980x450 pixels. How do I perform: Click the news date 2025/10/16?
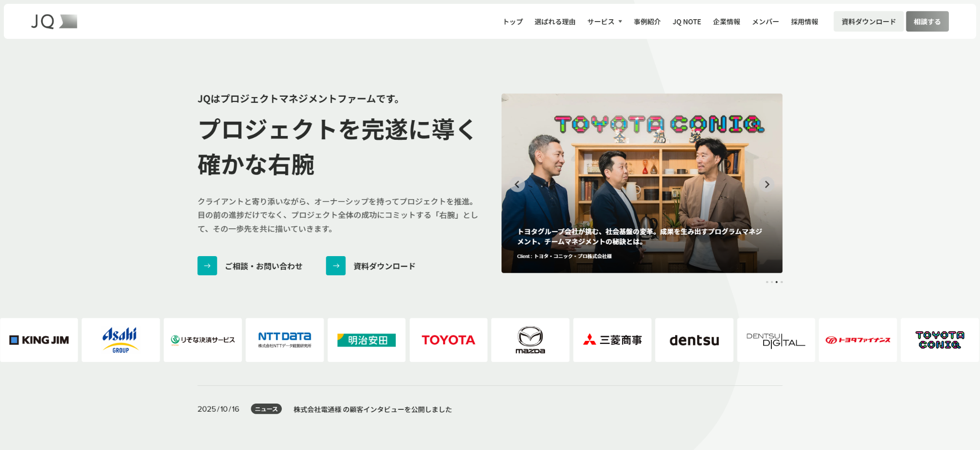click(218, 409)
